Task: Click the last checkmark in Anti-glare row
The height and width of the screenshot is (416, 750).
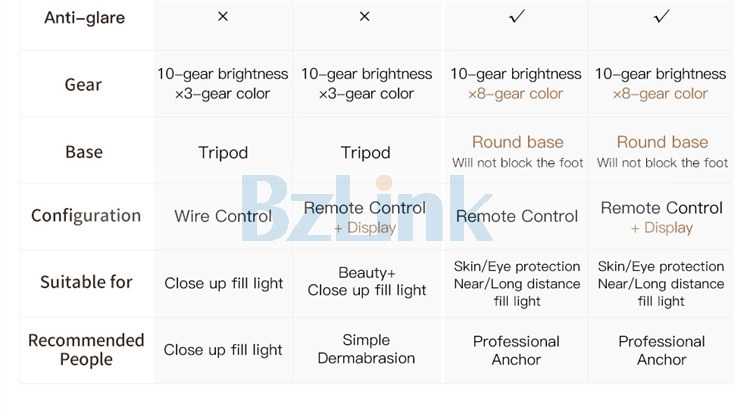Action: click(662, 17)
